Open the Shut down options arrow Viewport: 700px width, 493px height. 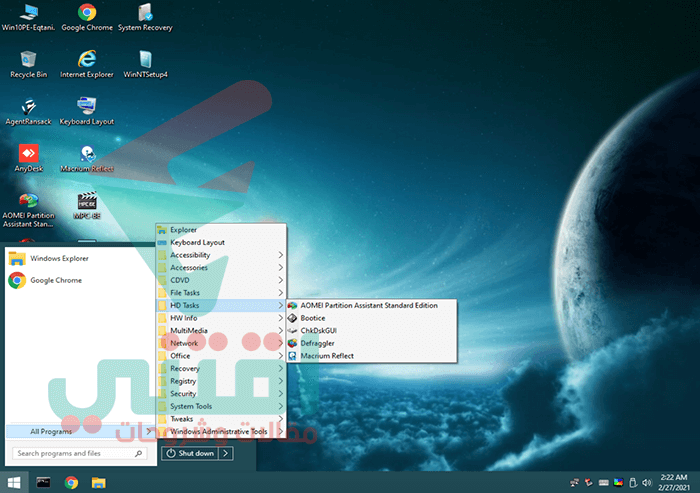point(226,453)
